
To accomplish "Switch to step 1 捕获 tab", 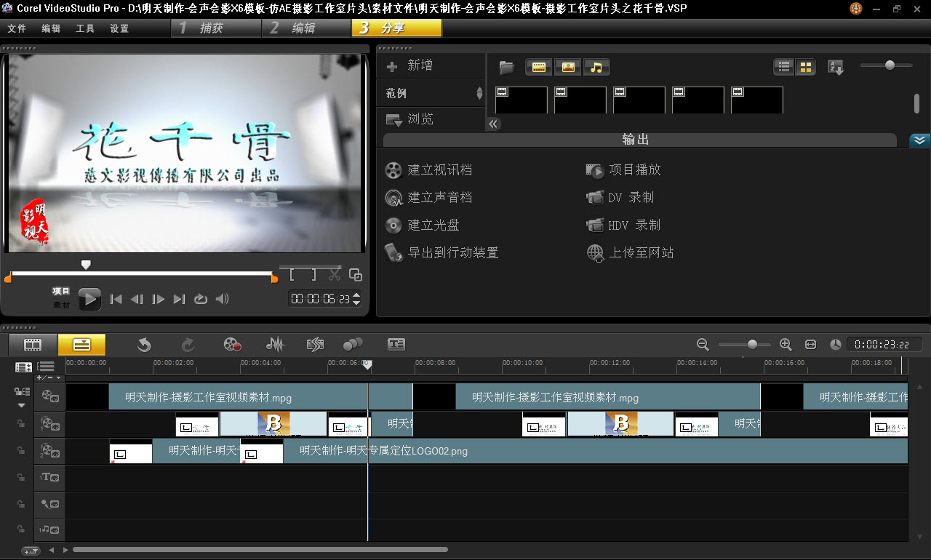I will click(x=216, y=28).
